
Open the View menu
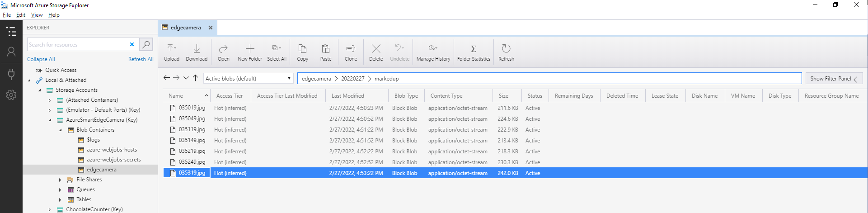coord(37,15)
